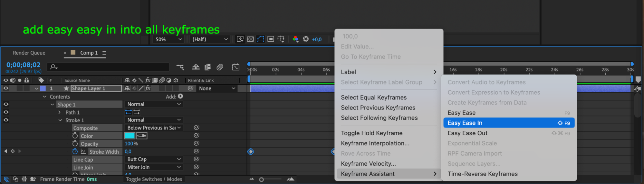Click the Motion Blur enable icon
This screenshot has height=184, width=644.
pos(220,67)
